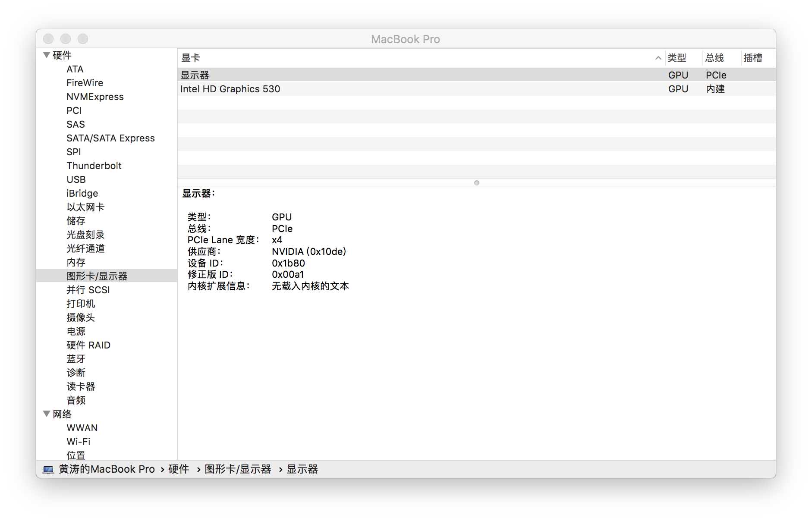Image resolution: width=812 pixels, height=521 pixels.
Task: Select SPI in the sidebar
Action: pyautogui.click(x=73, y=152)
